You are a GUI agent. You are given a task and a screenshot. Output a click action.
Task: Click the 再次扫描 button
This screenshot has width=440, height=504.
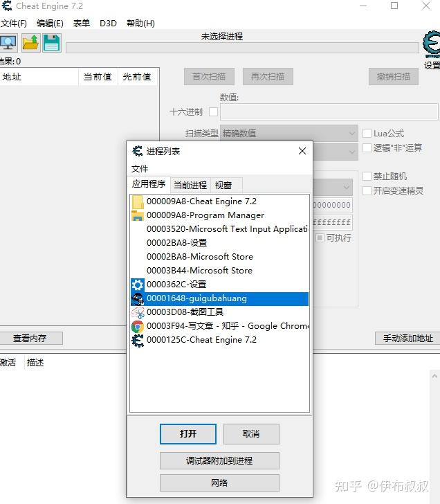pos(268,76)
